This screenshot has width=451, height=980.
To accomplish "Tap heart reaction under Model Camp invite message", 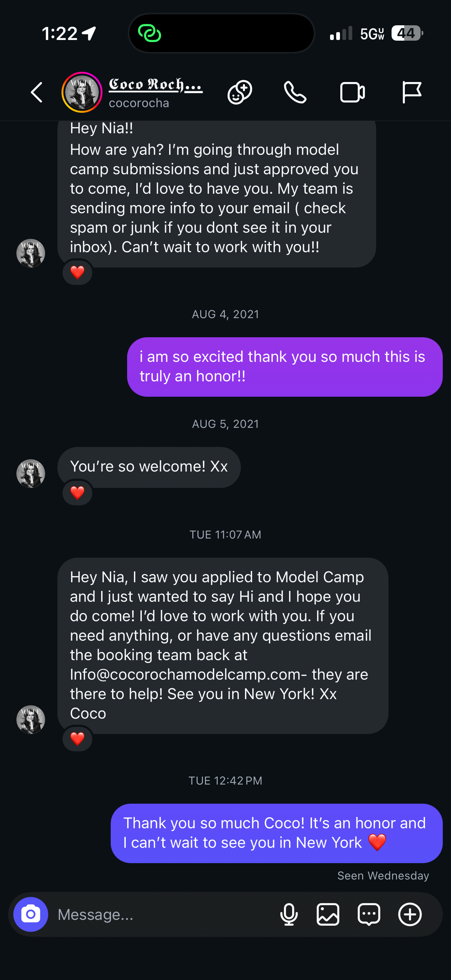I will tap(77, 739).
